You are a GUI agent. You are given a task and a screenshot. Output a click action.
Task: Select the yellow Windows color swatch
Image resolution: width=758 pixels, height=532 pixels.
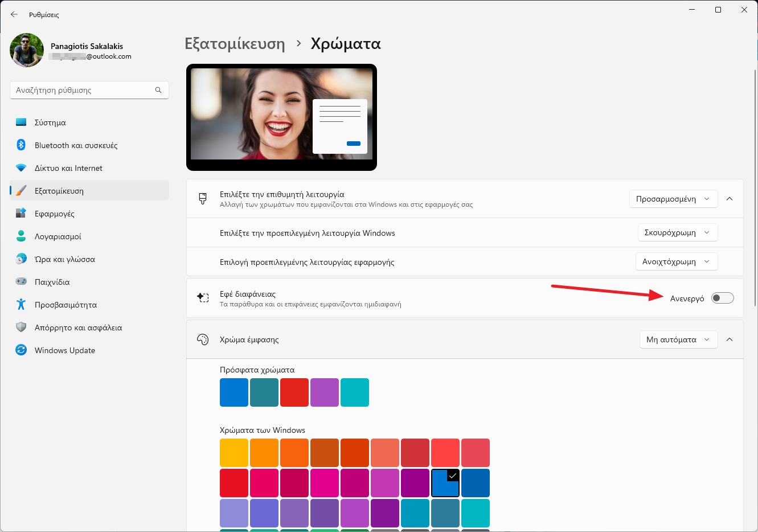click(233, 452)
